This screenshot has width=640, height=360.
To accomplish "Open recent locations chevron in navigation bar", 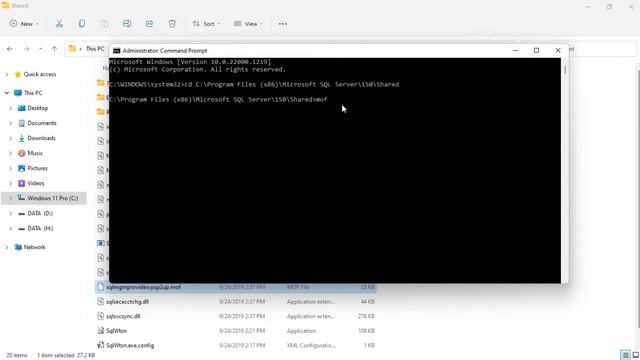I will tap(40, 49).
